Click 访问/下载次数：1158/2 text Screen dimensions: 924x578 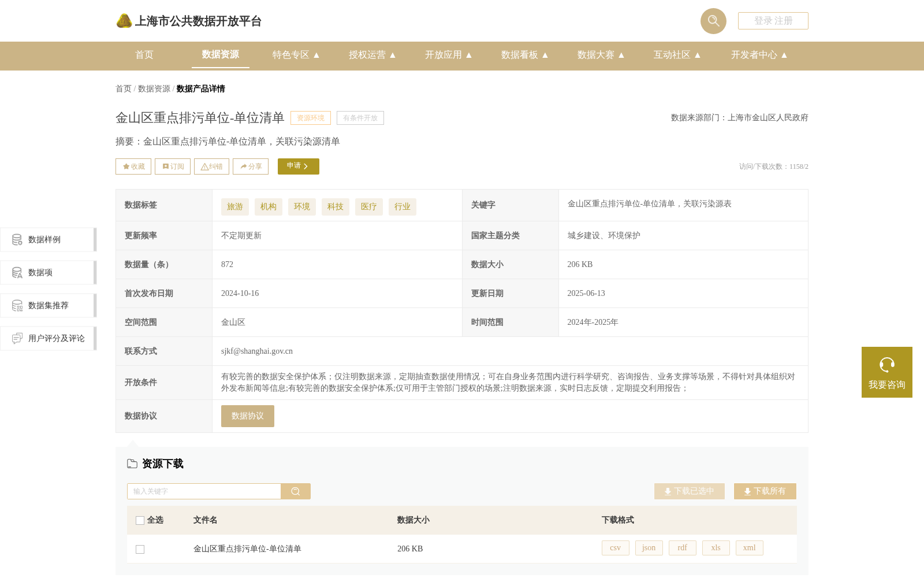pyautogui.click(x=774, y=166)
